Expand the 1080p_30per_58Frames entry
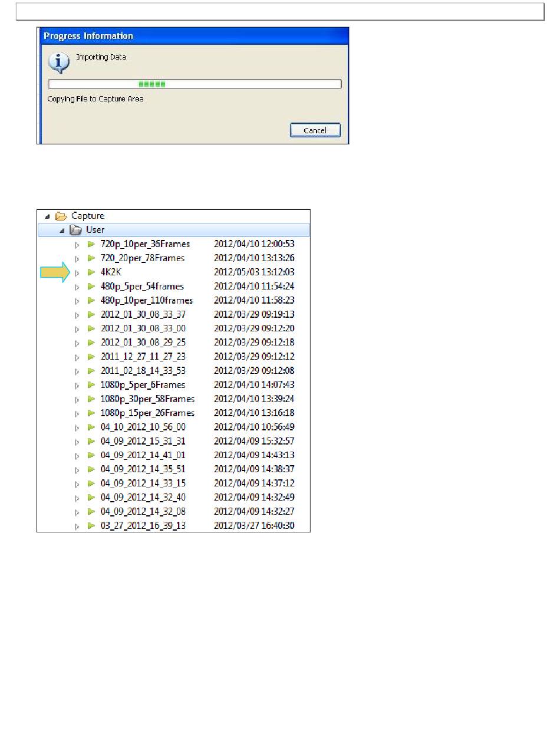560x747 pixels. point(77,399)
